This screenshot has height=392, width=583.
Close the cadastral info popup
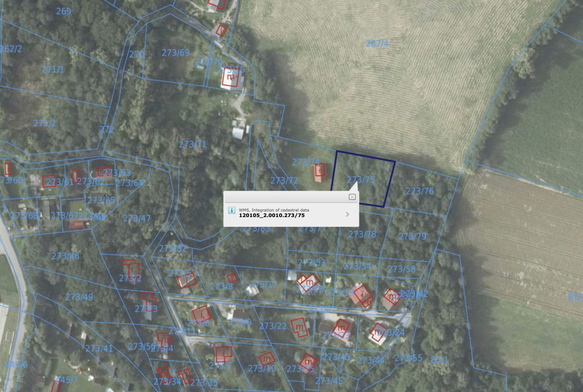pyautogui.click(x=352, y=197)
